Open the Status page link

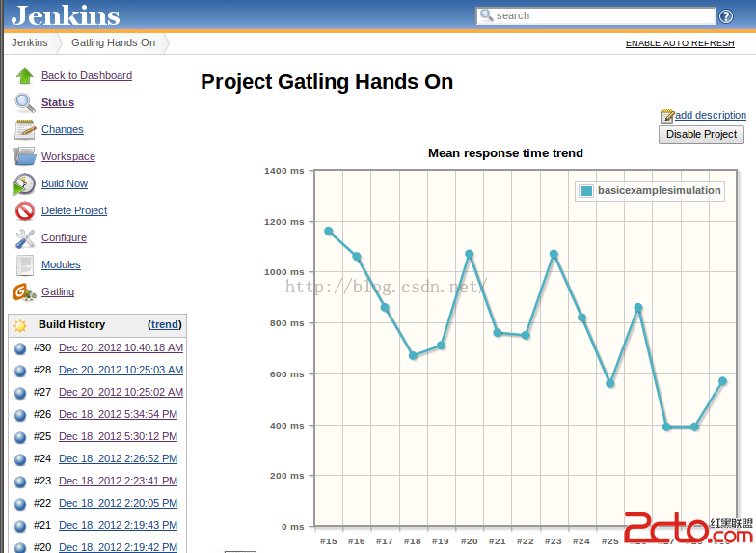(x=58, y=102)
